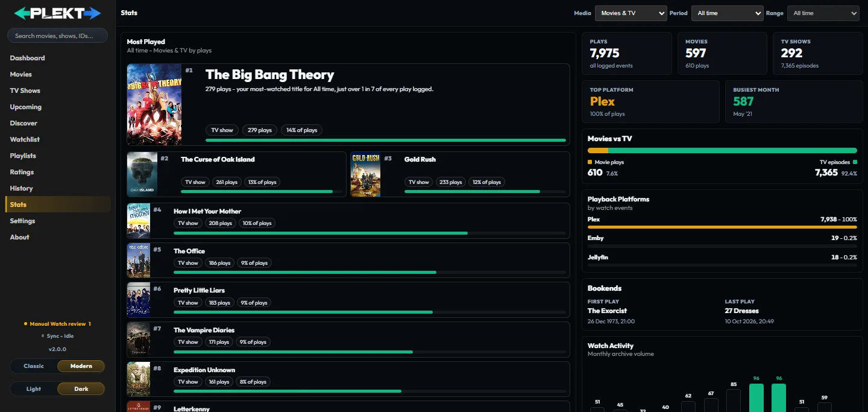The width and height of the screenshot is (868, 412).
Task: Open the How I Met Your Mother title
Action: tap(207, 211)
